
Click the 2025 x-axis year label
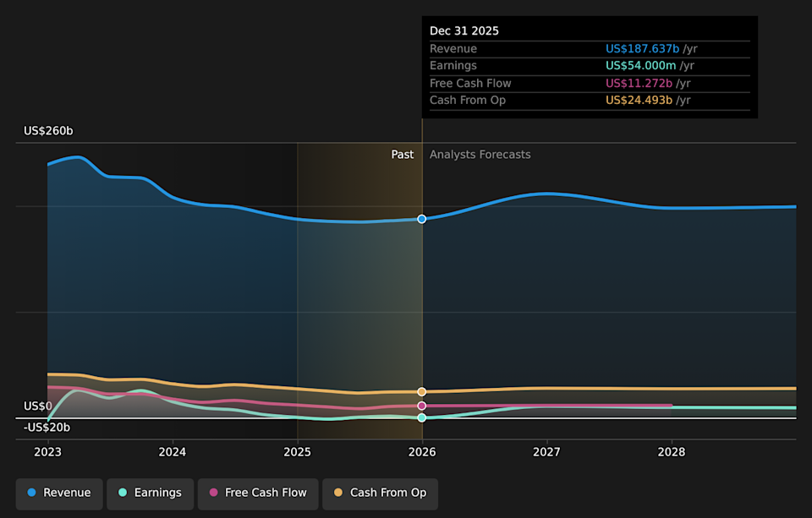coord(297,452)
